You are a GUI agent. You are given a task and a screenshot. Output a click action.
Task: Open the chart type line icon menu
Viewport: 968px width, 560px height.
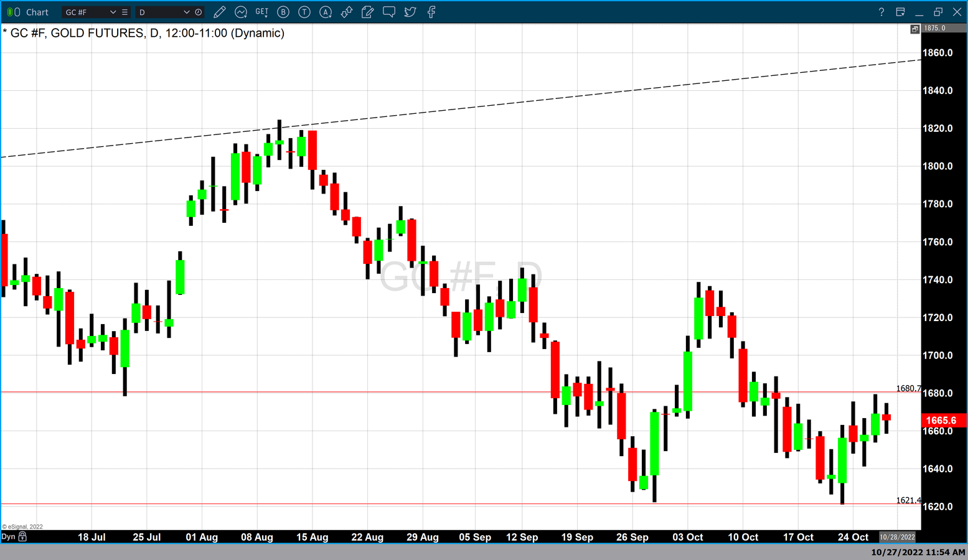click(241, 12)
